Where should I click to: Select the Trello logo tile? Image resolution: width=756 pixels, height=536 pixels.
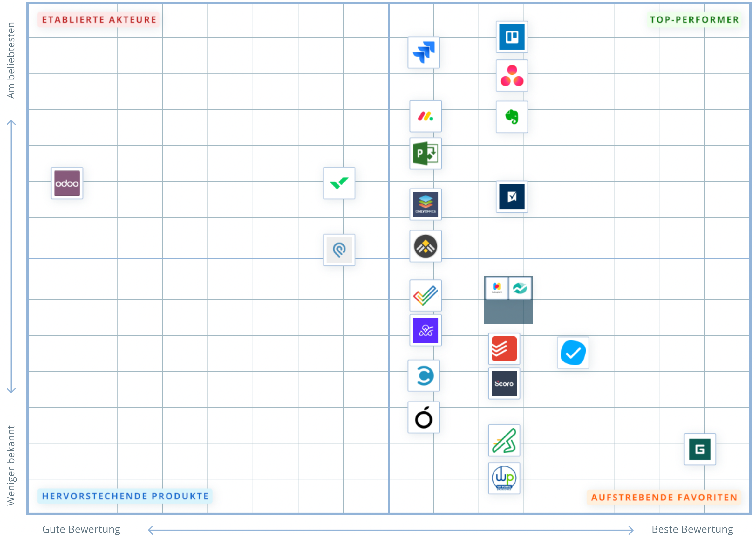click(x=512, y=37)
